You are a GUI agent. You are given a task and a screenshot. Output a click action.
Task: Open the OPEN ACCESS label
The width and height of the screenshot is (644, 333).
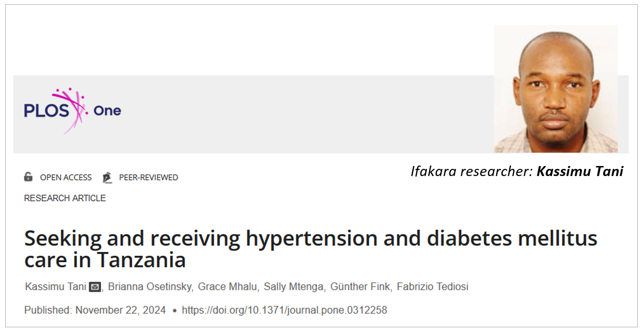(66, 177)
